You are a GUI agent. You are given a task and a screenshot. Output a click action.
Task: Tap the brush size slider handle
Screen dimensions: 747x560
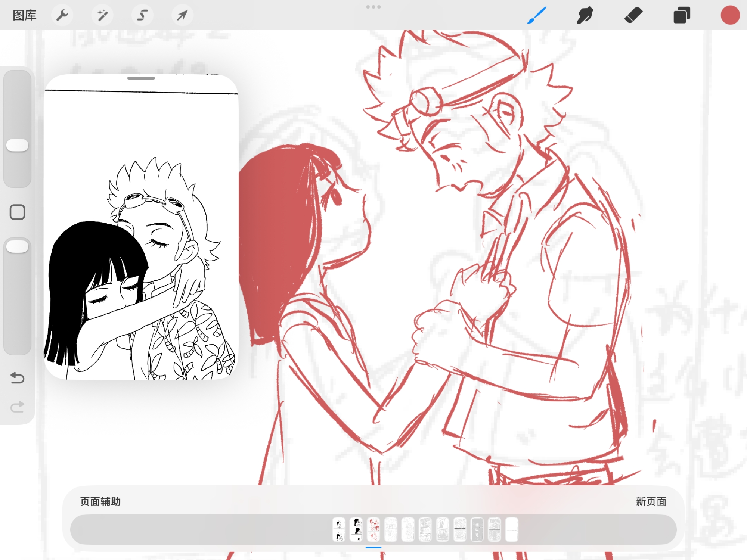[18, 145]
